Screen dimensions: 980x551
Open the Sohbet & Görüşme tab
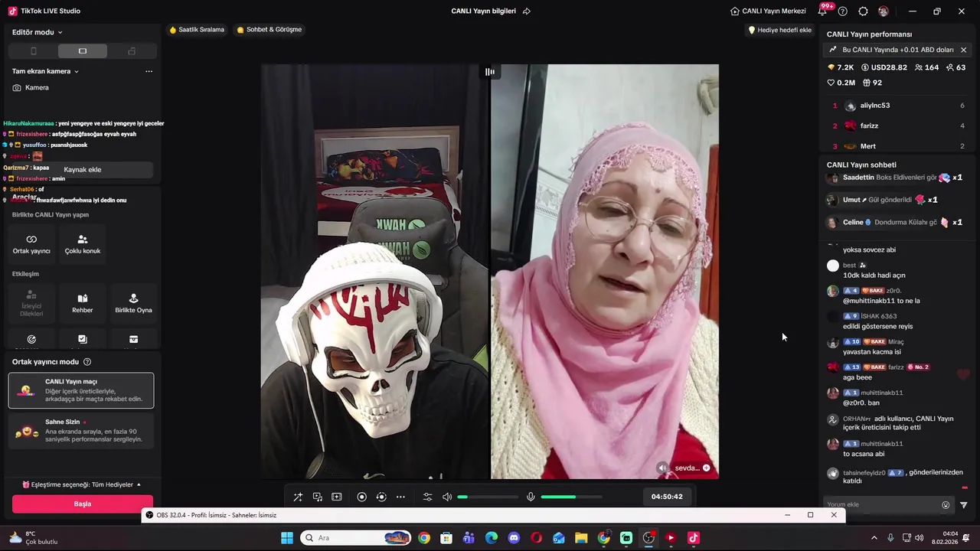point(269,30)
